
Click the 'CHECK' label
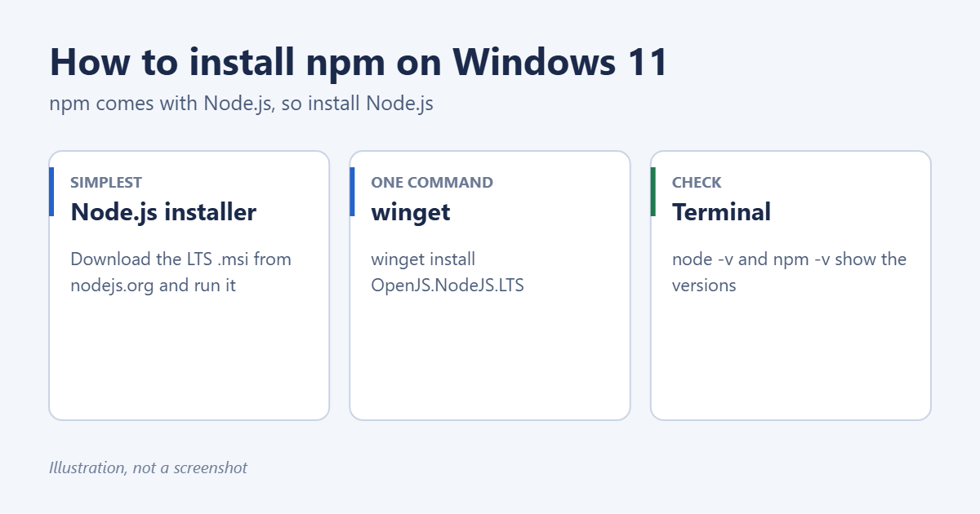[697, 183]
